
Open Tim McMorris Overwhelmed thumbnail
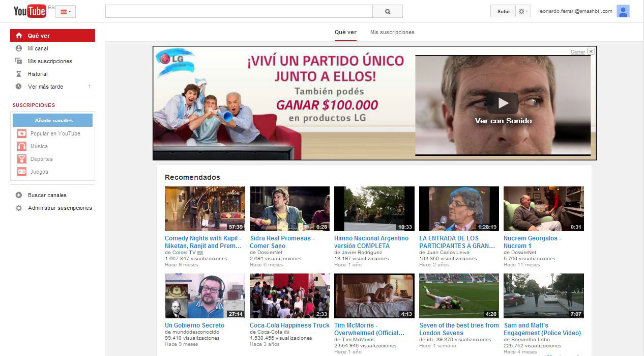[374, 296]
